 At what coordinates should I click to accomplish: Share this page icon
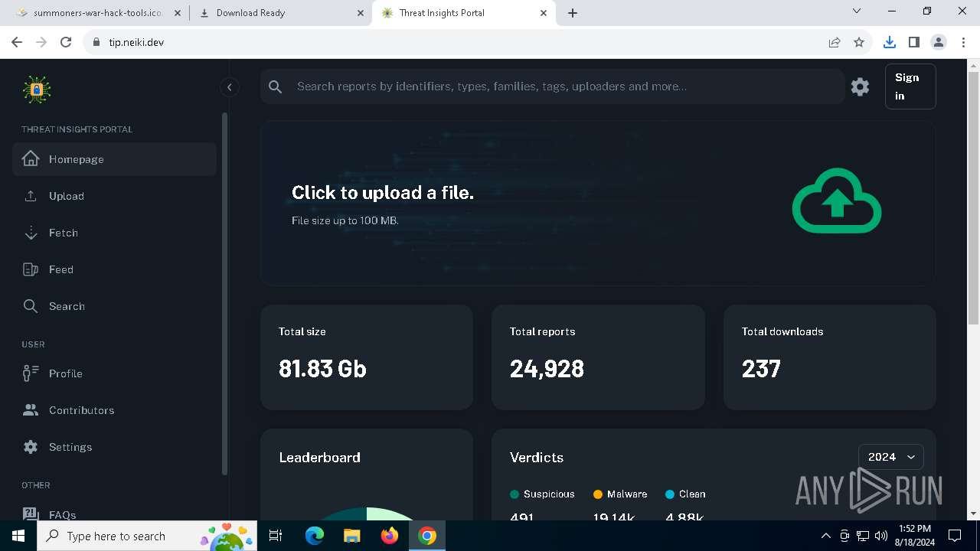coord(835,42)
